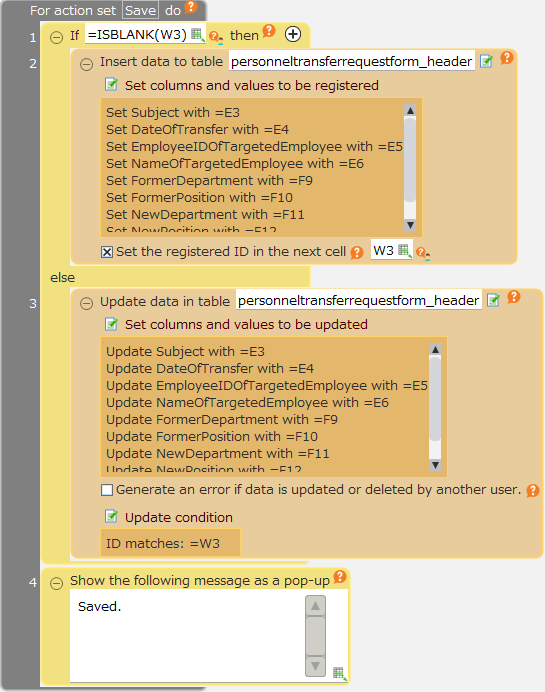Collapse the Insert data to table block
Image resolution: width=545 pixels, height=692 pixels.
(86, 64)
